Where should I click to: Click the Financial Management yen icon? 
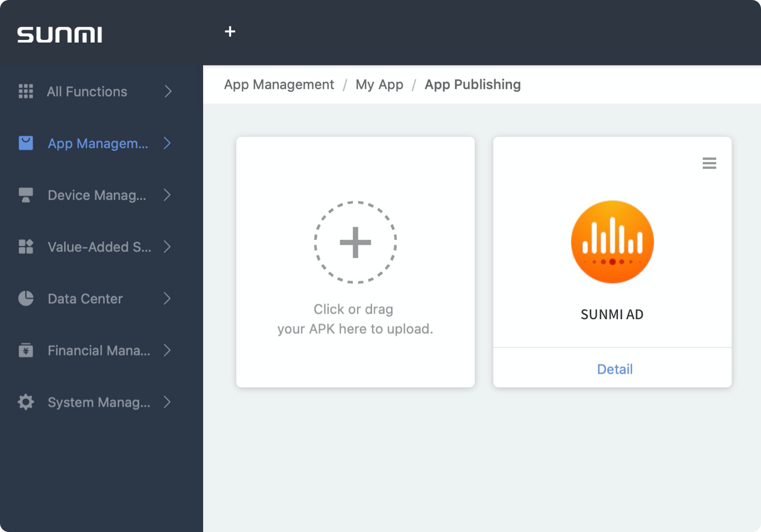26,350
